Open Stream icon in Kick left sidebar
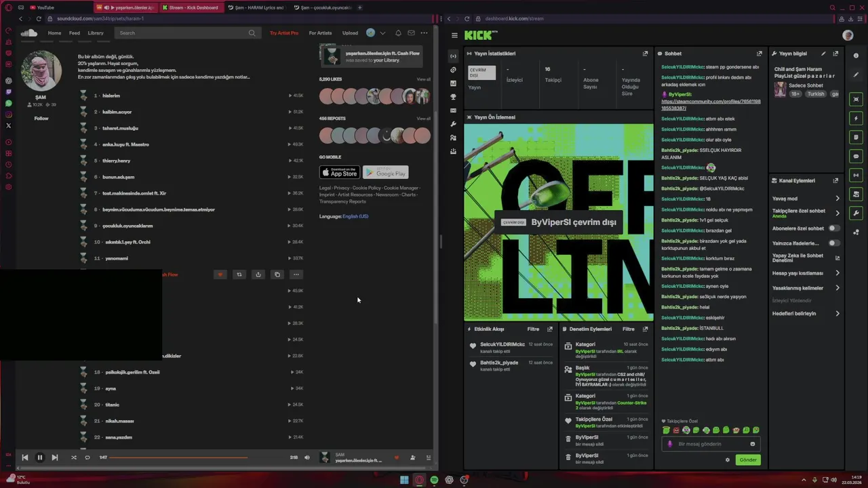The width and height of the screenshot is (868, 488). [x=453, y=56]
